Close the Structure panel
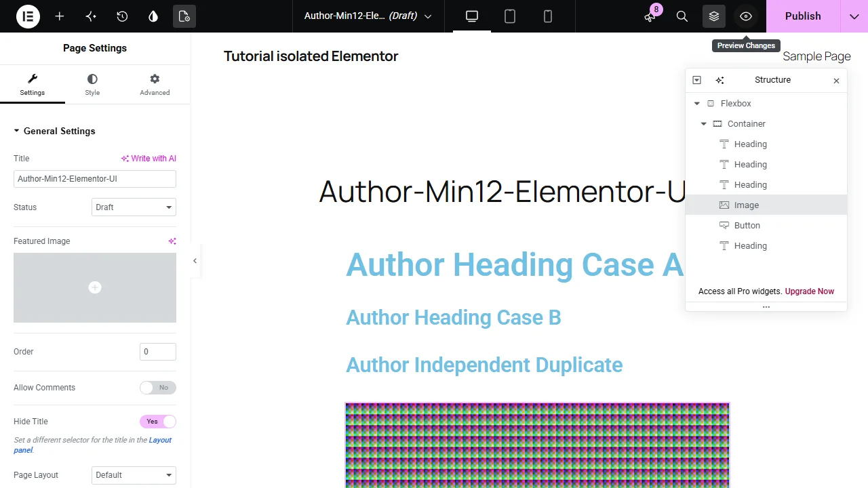868x488 pixels. (x=836, y=81)
